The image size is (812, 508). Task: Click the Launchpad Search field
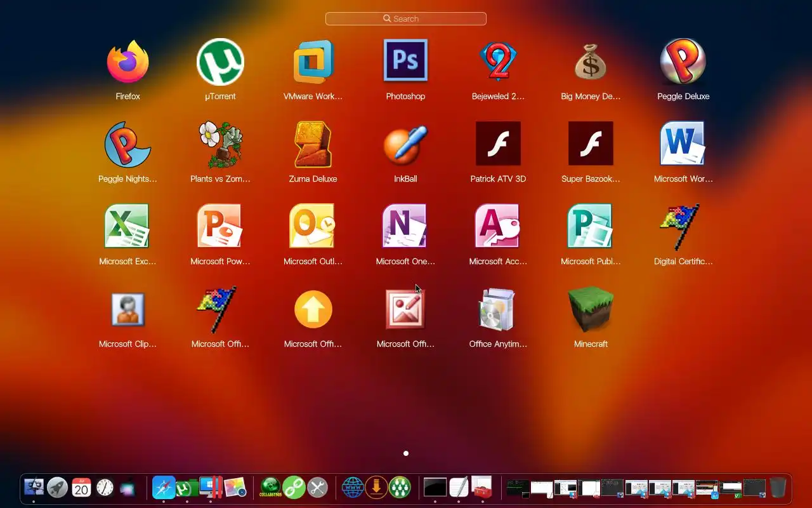(406, 19)
